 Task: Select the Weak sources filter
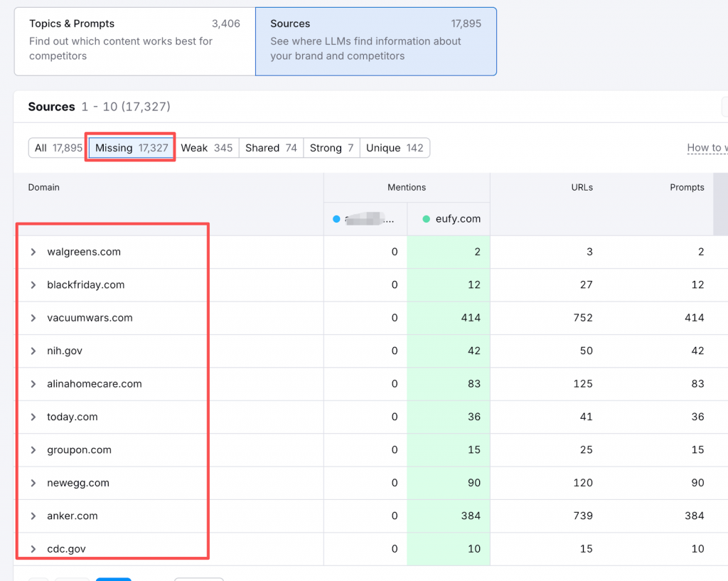(206, 148)
